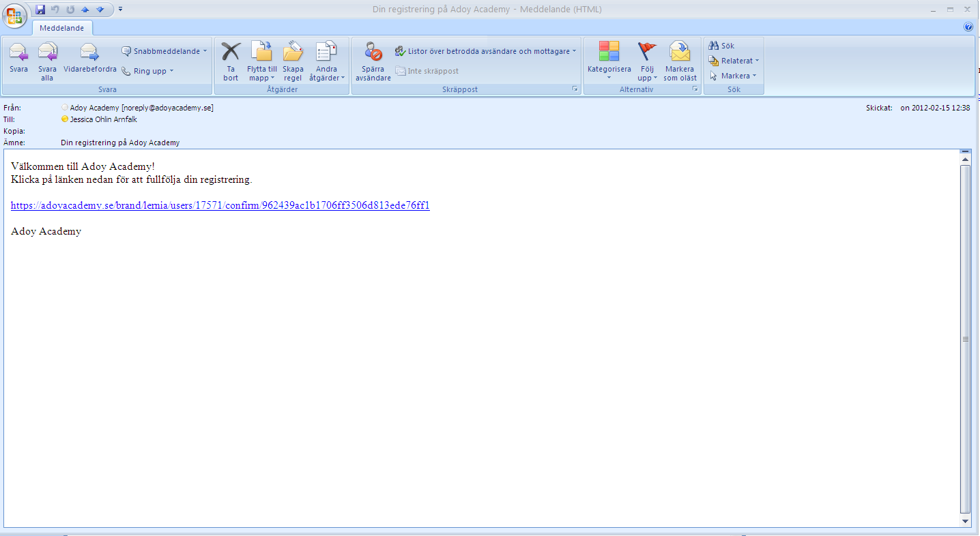
Task: Click the Sök binoculars button
Action: 722,46
